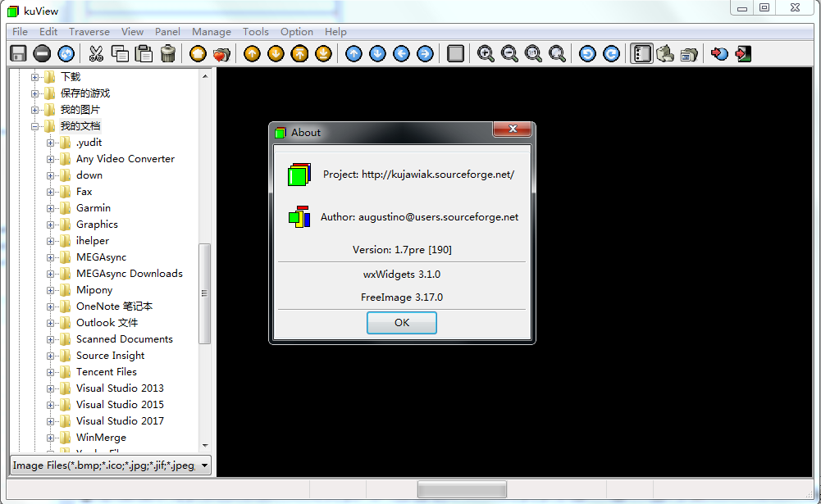The height and width of the screenshot is (504, 821).
Task: Select the Scanned Documents folder
Action: [x=124, y=338]
